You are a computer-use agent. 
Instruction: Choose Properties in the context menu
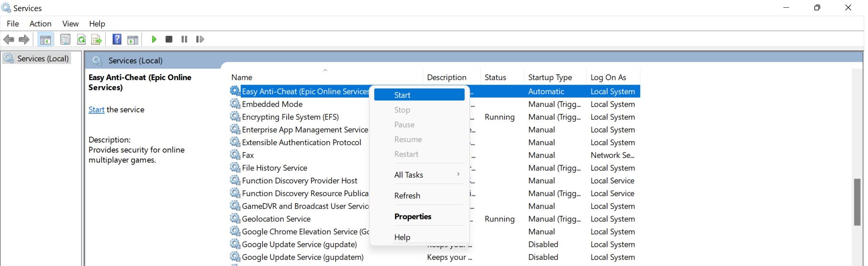(419, 217)
